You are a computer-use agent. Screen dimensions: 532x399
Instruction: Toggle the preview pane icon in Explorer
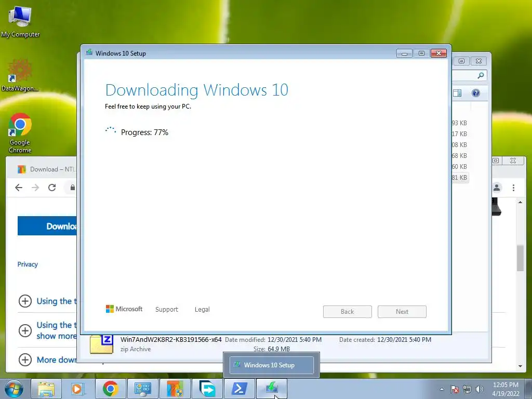[457, 93]
